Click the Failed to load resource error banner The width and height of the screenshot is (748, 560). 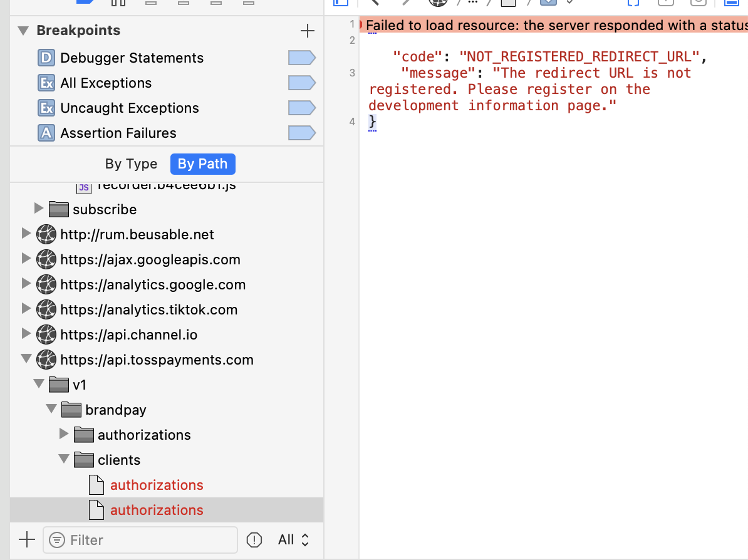click(x=553, y=25)
